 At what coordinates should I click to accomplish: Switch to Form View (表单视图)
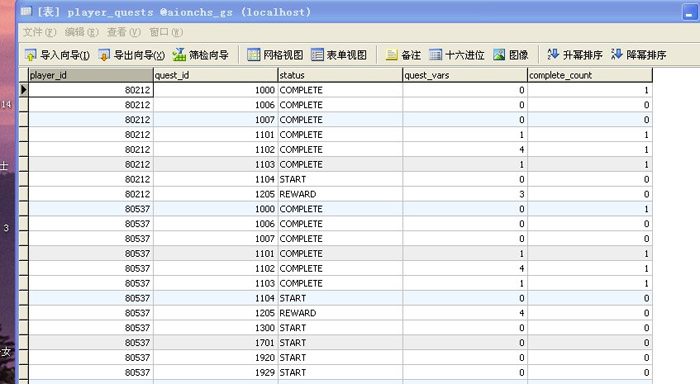pos(317,55)
